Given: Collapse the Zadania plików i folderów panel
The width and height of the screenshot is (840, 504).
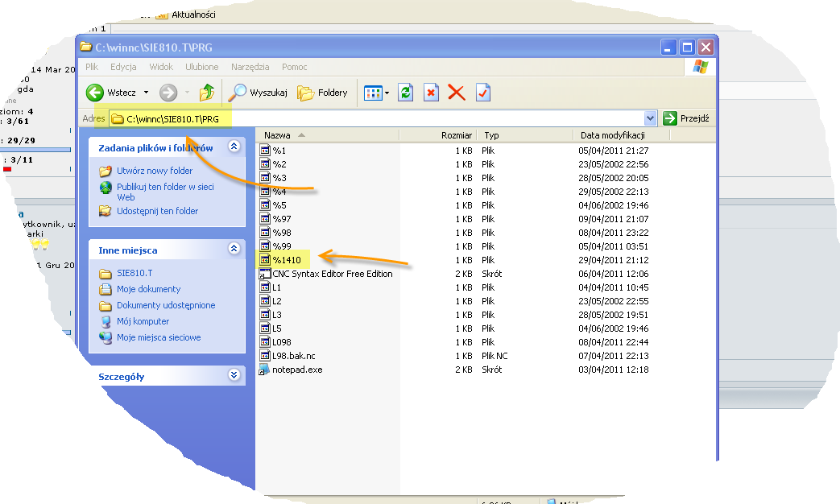Looking at the screenshot, I should tap(234, 147).
